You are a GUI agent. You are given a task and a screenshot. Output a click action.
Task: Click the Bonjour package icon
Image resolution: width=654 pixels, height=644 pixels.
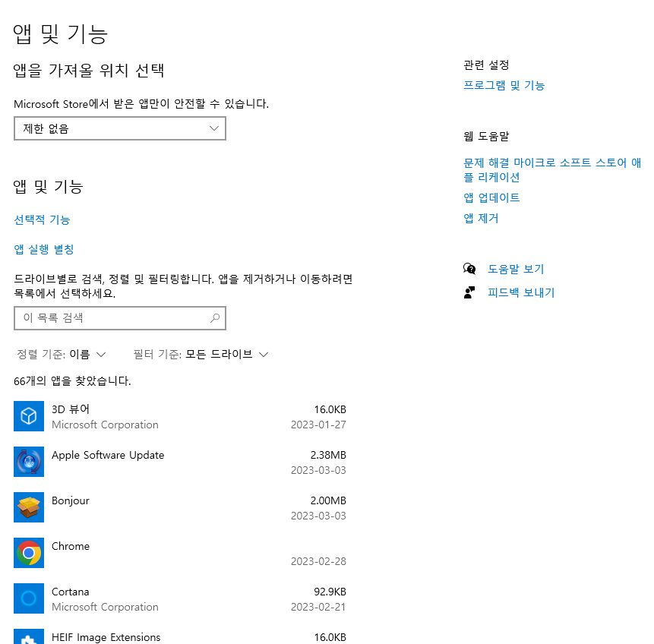[x=29, y=507]
